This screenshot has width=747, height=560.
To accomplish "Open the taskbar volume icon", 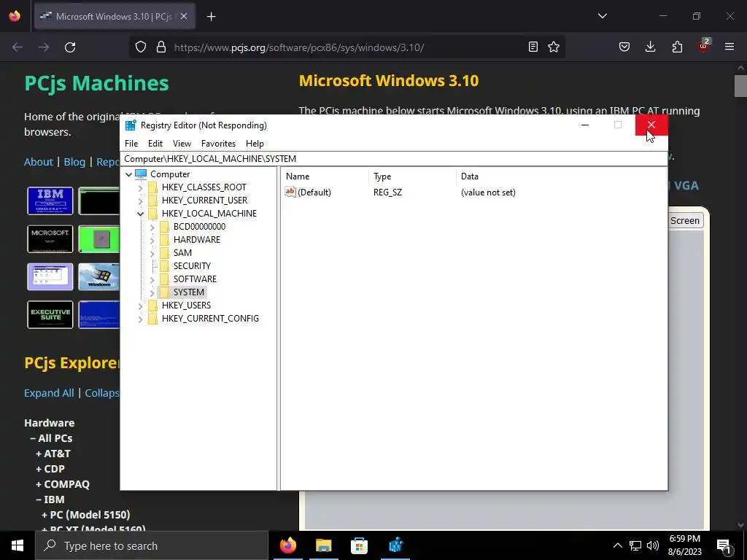I will pyautogui.click(x=653, y=545).
